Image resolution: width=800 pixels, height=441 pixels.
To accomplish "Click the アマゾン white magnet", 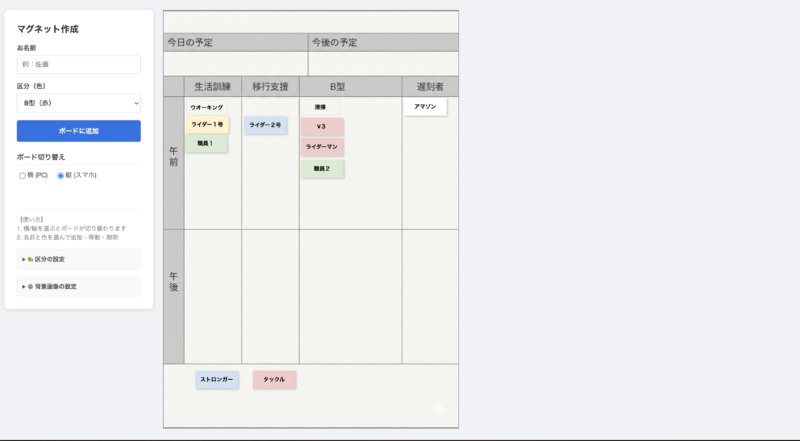I will click(x=425, y=106).
